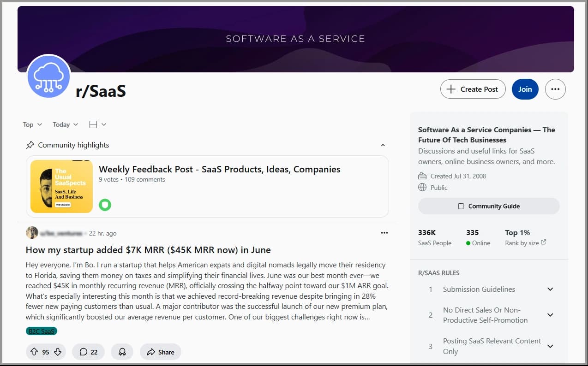Open the Top sort dropdown
The height and width of the screenshot is (366, 588).
click(x=32, y=124)
